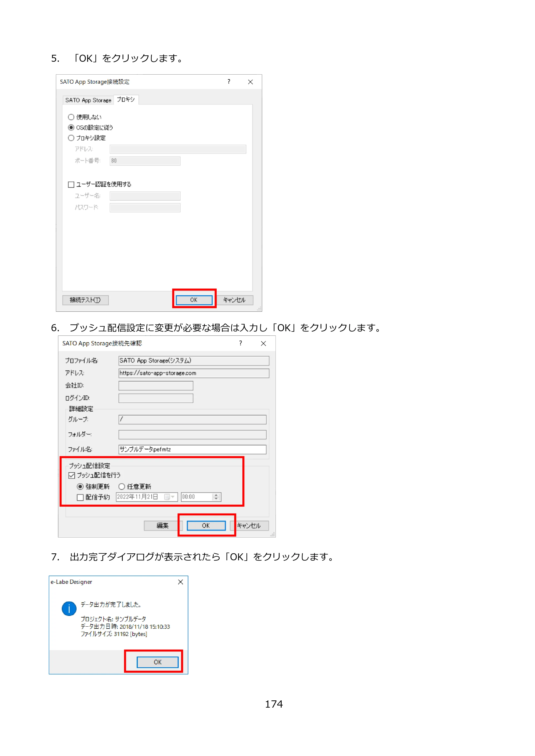Screen dimensions: 535x756
Task: Open the 2022年11月21日 date dropdown
Action: click(x=170, y=497)
